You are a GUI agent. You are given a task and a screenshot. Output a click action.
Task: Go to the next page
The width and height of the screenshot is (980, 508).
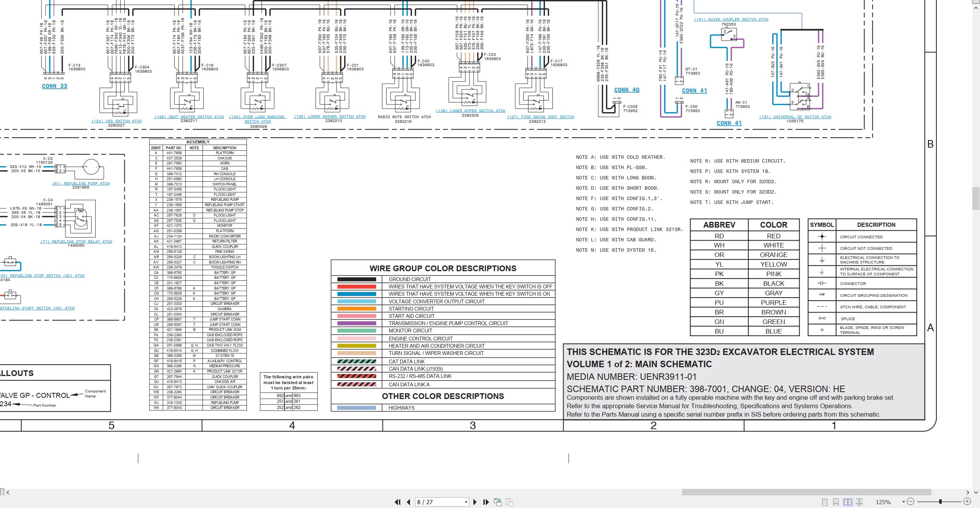[475, 502]
